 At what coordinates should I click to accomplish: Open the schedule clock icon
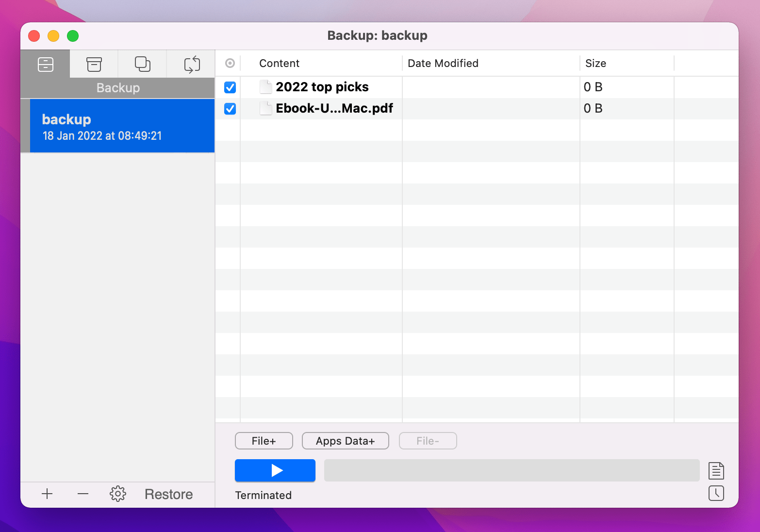pos(716,493)
